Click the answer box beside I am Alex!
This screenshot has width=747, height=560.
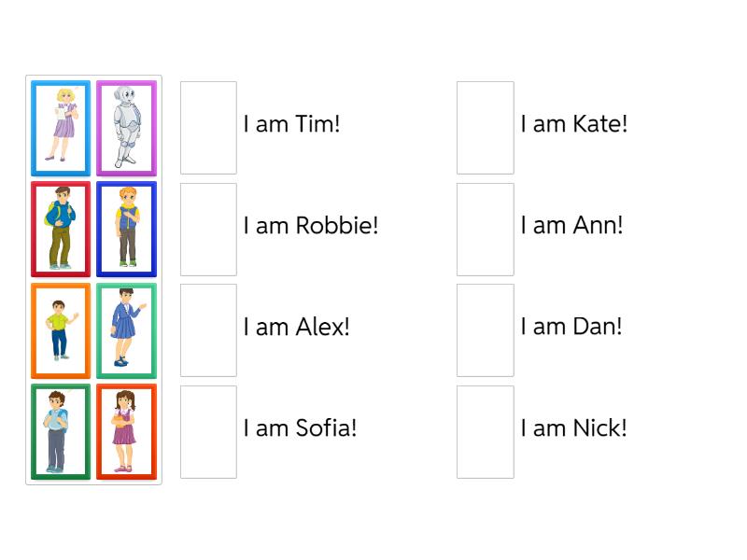point(207,330)
